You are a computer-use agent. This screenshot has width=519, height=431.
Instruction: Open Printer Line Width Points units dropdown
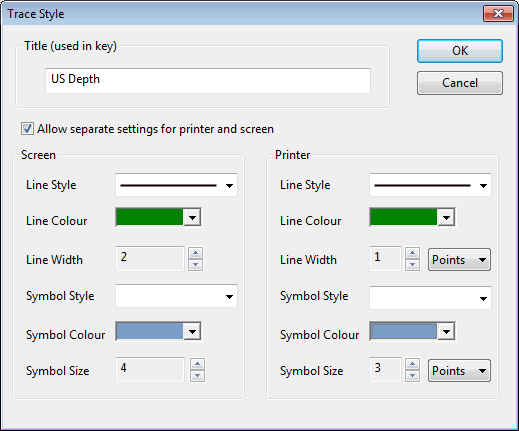[459, 259]
